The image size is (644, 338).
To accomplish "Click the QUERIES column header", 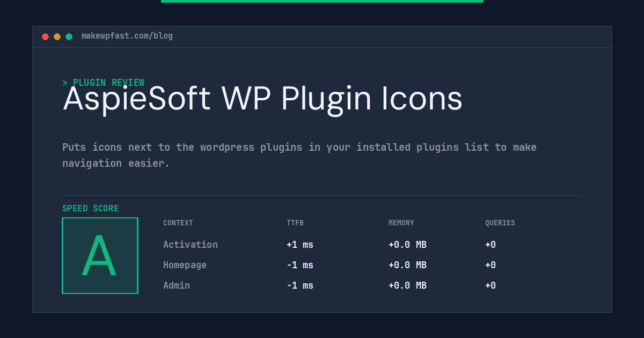I will (x=500, y=223).
